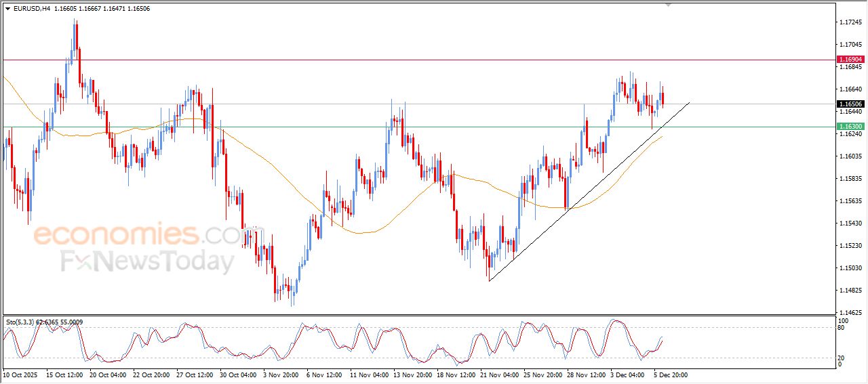Click the 10 Oct 2025 date label
868x384 pixels.
click(x=20, y=374)
